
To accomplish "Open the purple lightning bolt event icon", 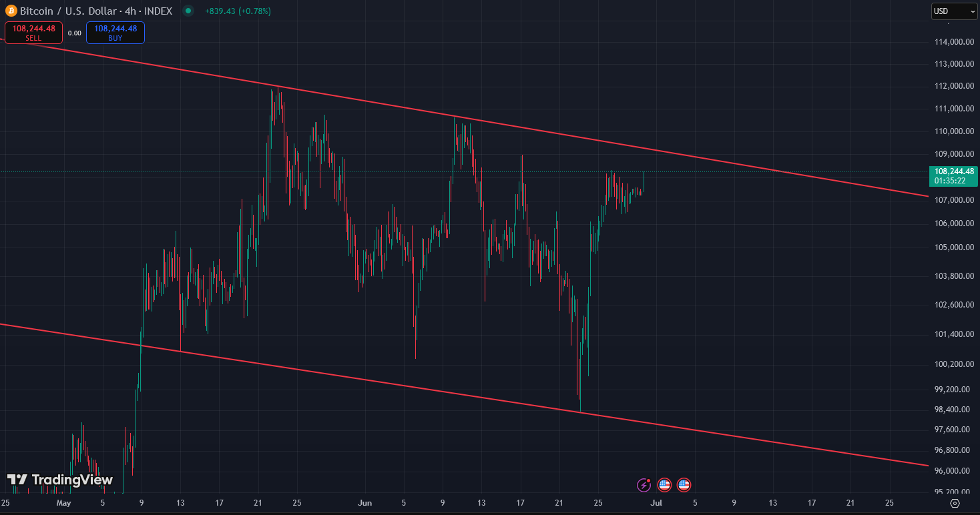I will (x=644, y=485).
